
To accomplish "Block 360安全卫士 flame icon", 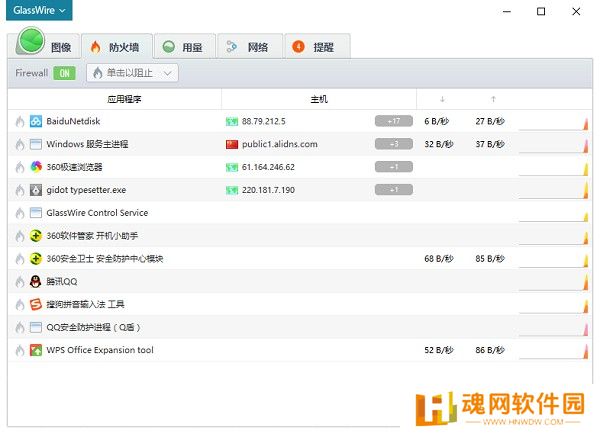I will point(20,259).
